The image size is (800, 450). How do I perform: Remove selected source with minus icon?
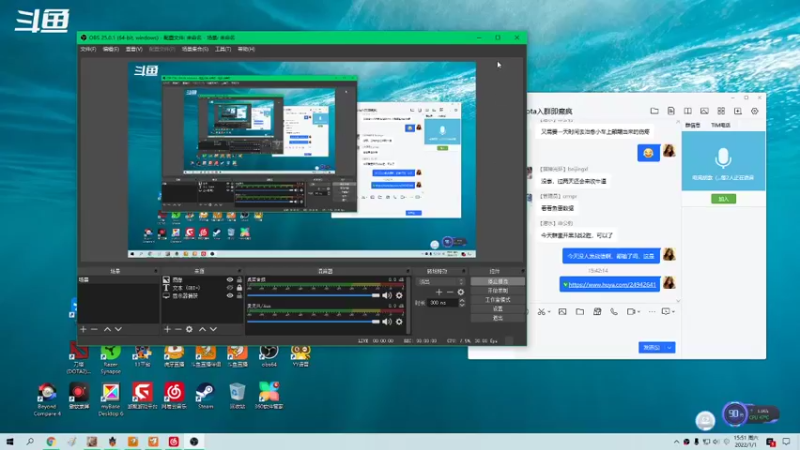click(x=178, y=330)
